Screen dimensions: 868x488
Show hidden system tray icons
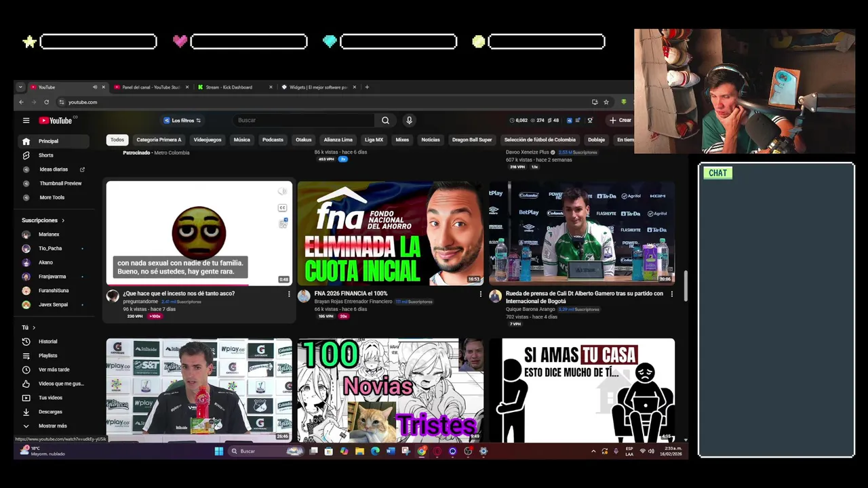(x=593, y=451)
